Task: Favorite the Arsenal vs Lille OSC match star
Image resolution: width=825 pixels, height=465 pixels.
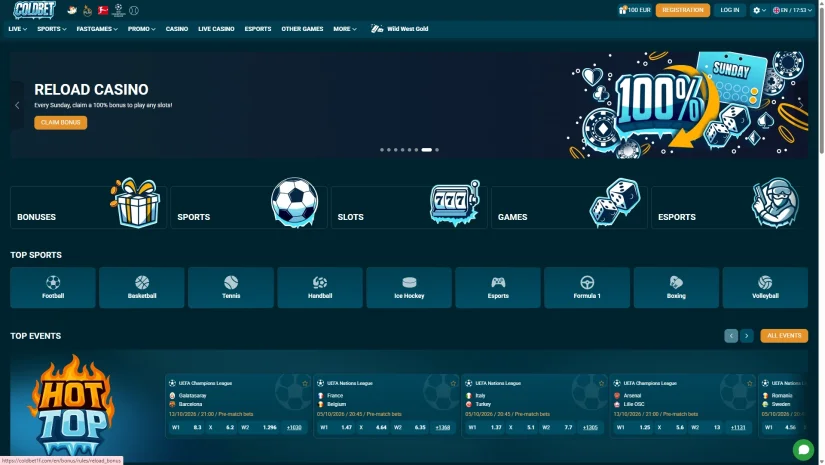Action: click(750, 383)
